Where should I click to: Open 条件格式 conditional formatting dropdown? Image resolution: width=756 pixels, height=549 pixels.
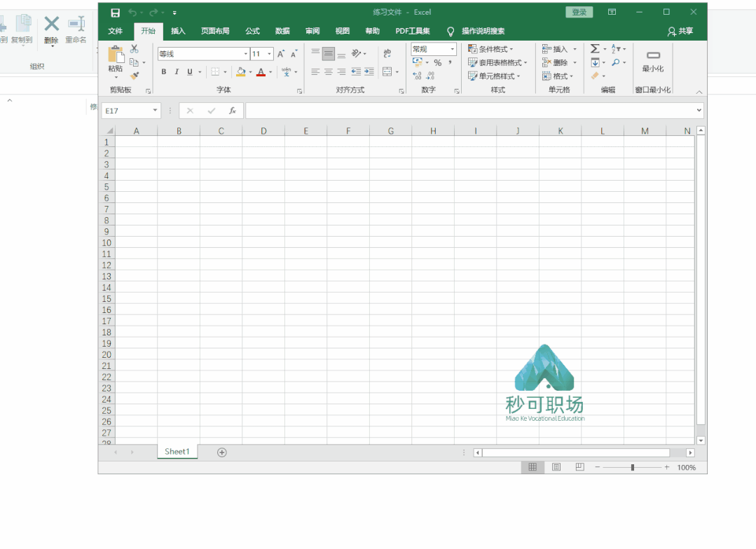pos(491,49)
